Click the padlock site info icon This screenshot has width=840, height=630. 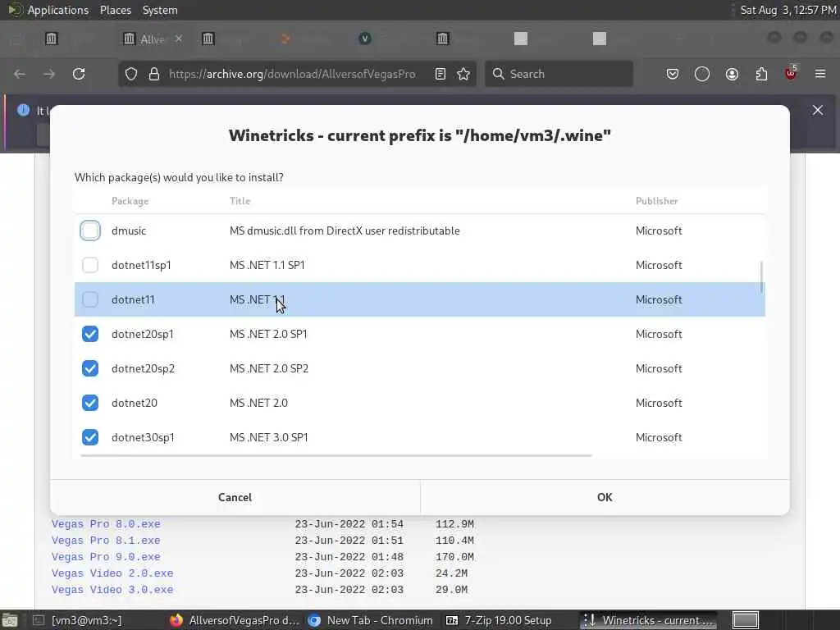click(154, 74)
